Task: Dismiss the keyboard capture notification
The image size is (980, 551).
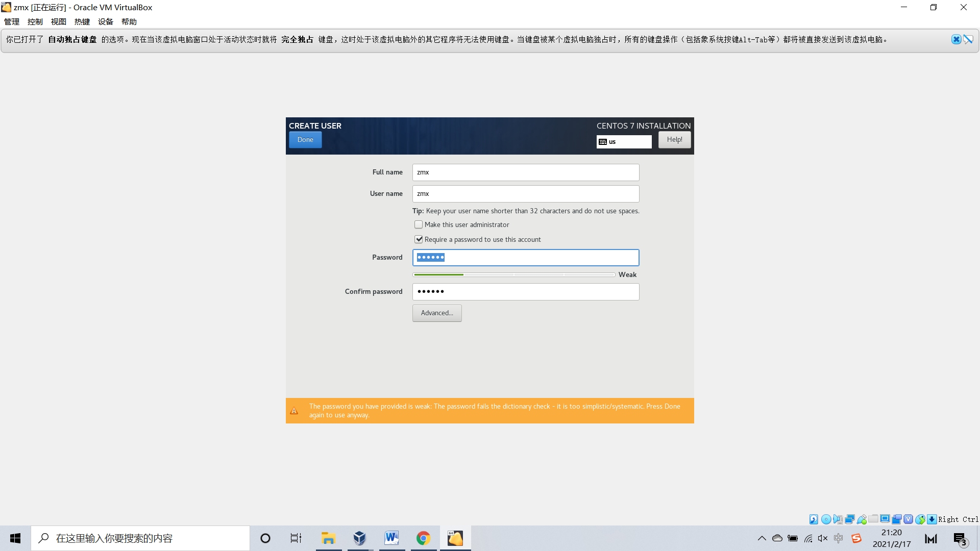Action: click(956, 39)
